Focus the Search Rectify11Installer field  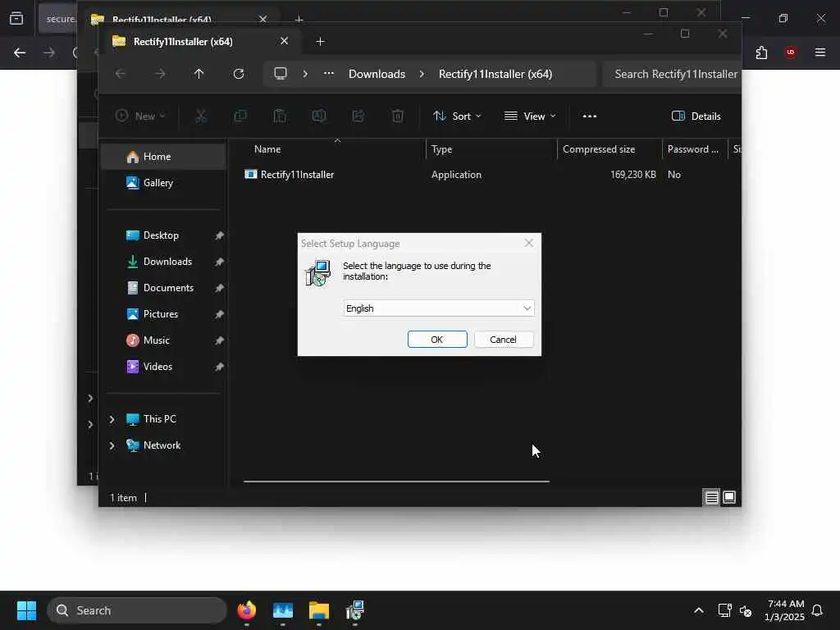point(673,74)
